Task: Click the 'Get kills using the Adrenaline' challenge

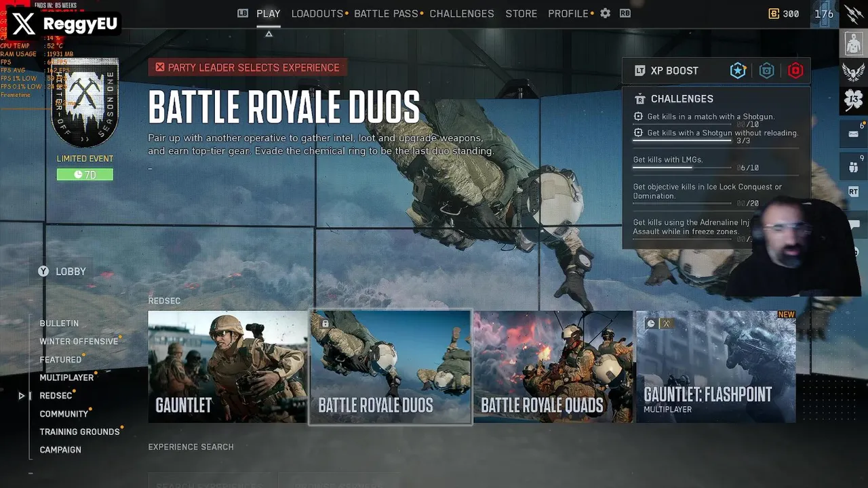Action: (x=692, y=227)
